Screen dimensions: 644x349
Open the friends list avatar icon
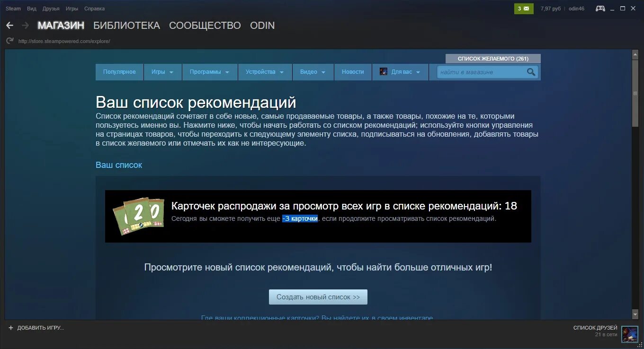629,334
